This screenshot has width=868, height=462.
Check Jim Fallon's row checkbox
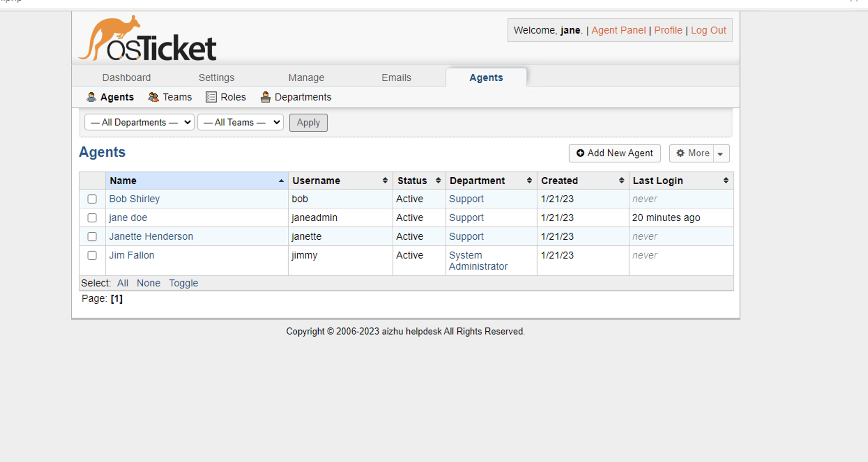click(92, 255)
